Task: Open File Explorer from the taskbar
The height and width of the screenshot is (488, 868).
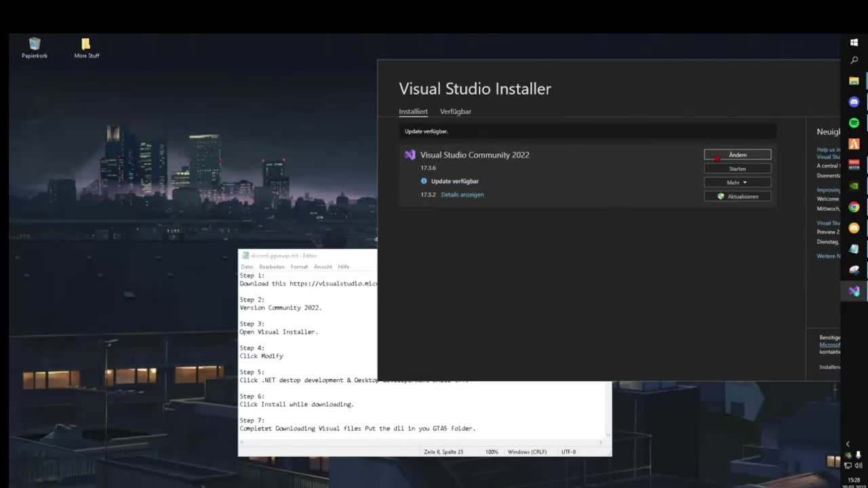Action: (x=854, y=81)
